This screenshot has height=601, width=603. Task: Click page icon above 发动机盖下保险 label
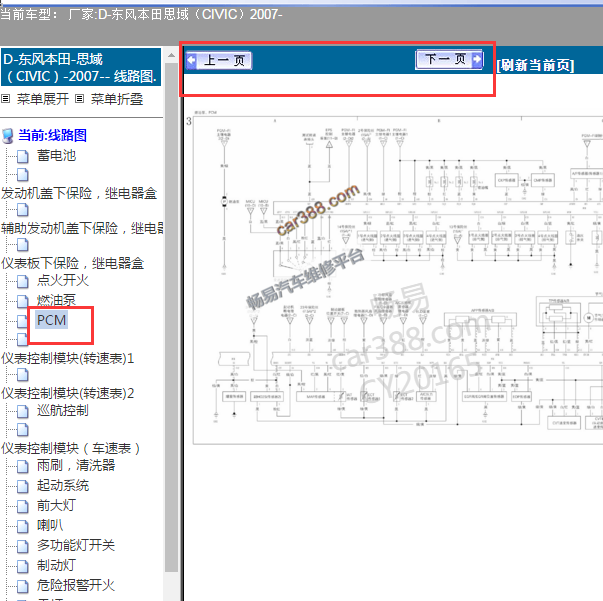click(23, 175)
